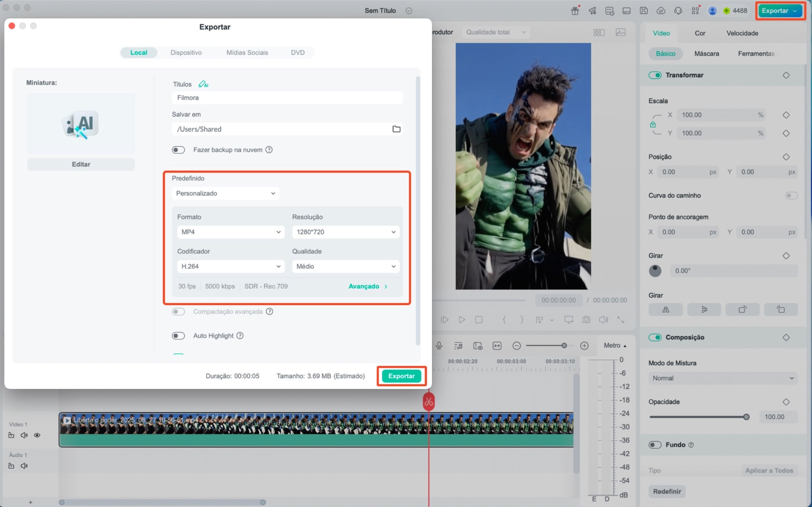
Task: Open the Metro audio meter dropdown
Action: click(x=615, y=346)
